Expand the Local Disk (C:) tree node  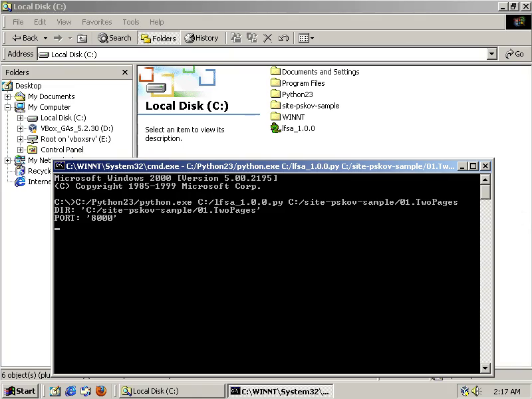point(21,118)
